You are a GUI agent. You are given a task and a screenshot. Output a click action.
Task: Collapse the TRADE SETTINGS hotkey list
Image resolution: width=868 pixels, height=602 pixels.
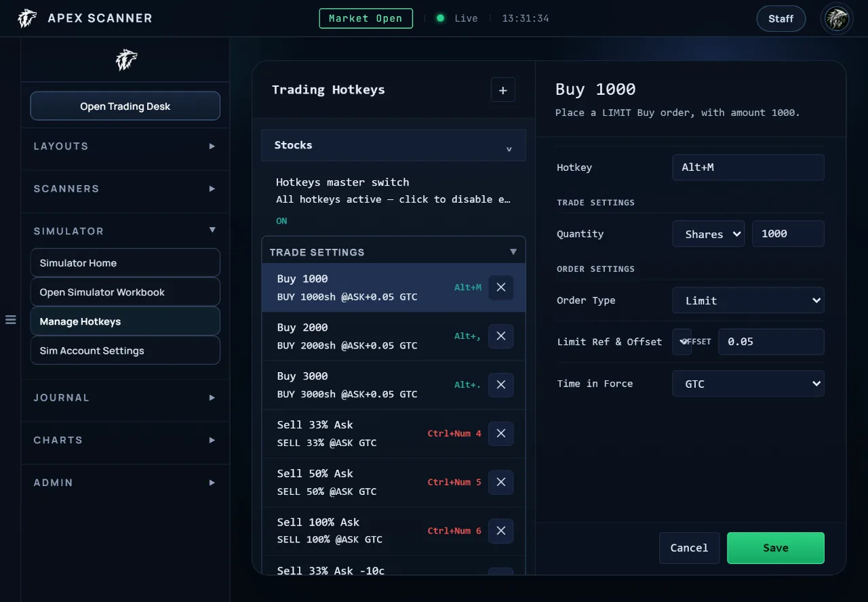point(393,252)
